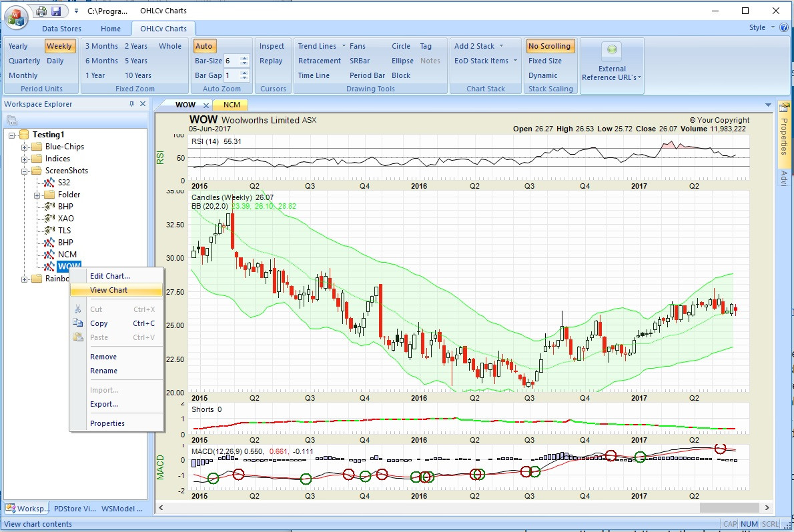
Task: Toggle the Auto zoom button
Action: (204, 46)
